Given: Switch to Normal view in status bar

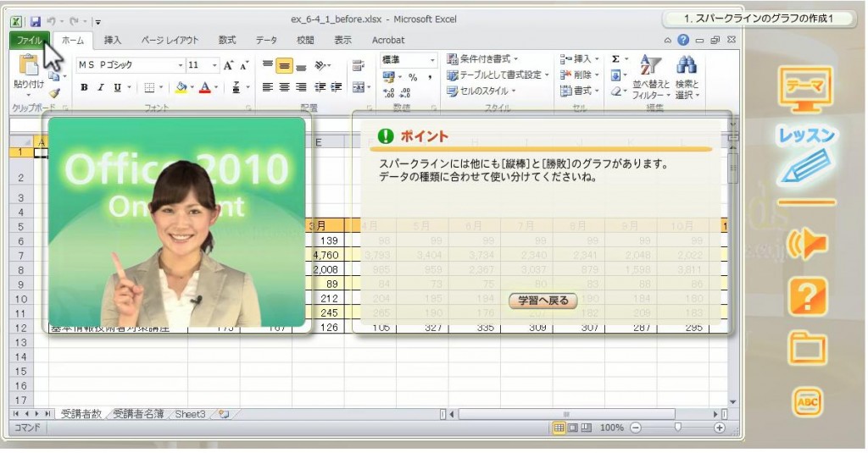Looking at the screenshot, I should tap(559, 428).
